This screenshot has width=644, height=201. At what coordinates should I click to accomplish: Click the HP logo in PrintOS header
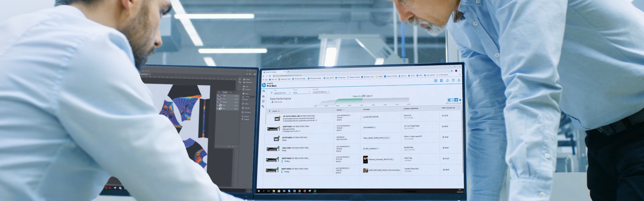pyautogui.click(x=264, y=85)
